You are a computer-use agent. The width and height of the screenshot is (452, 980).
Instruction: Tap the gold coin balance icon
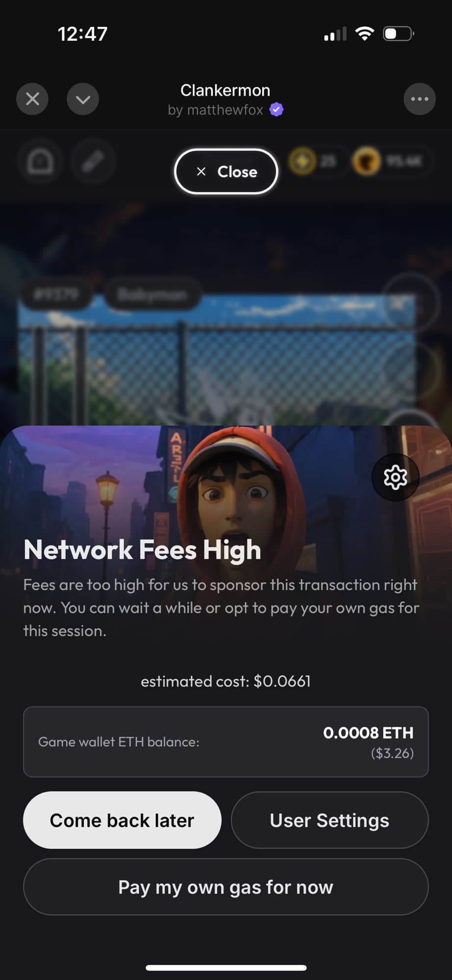pos(302,161)
